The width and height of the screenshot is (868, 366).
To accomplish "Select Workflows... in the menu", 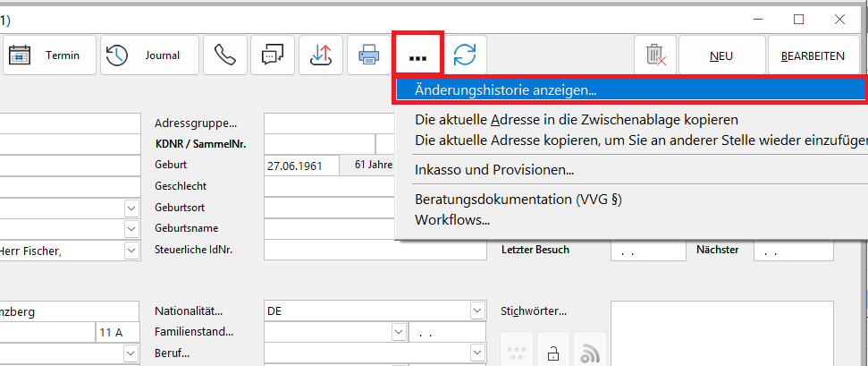I will (x=452, y=219).
